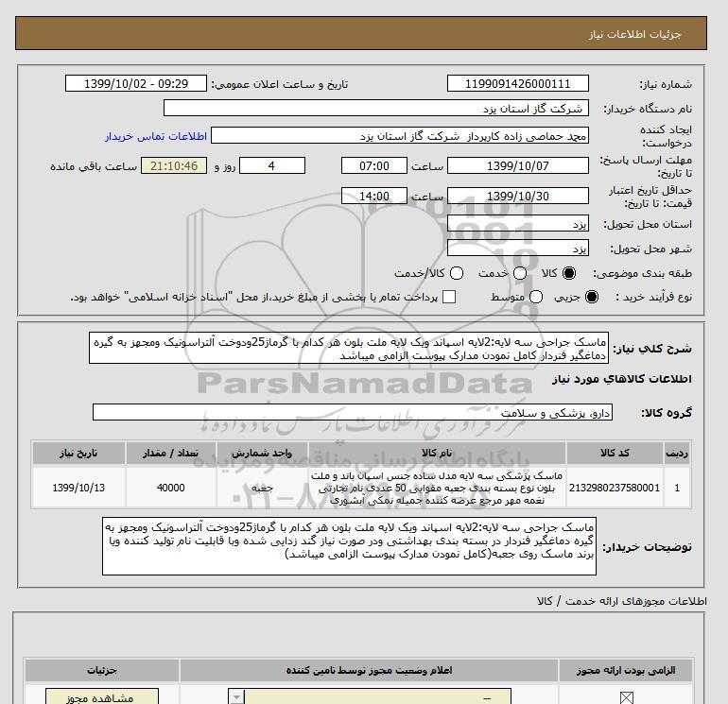Select the کالا/خدمت radio button
Image resolution: width=728 pixels, height=704 pixels.
click(x=457, y=273)
